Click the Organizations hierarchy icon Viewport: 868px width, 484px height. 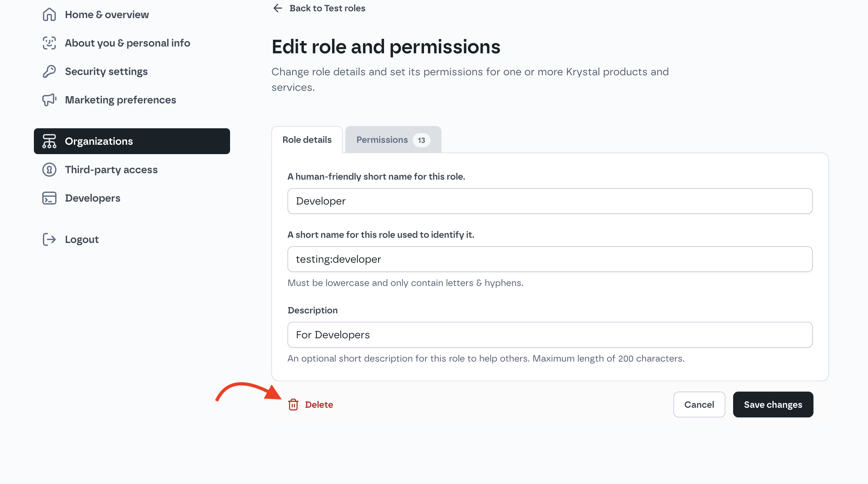tap(49, 141)
